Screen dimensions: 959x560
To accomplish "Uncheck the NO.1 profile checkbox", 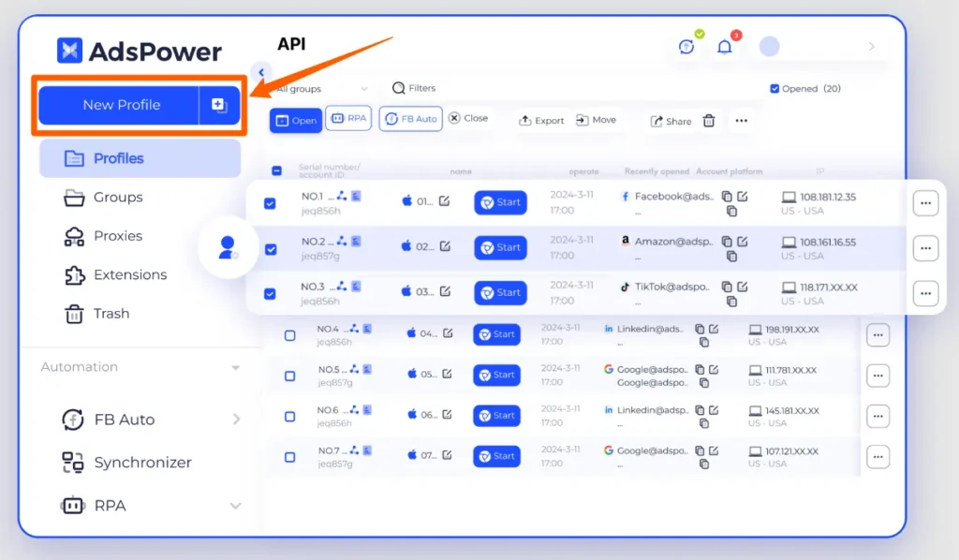I will point(270,203).
